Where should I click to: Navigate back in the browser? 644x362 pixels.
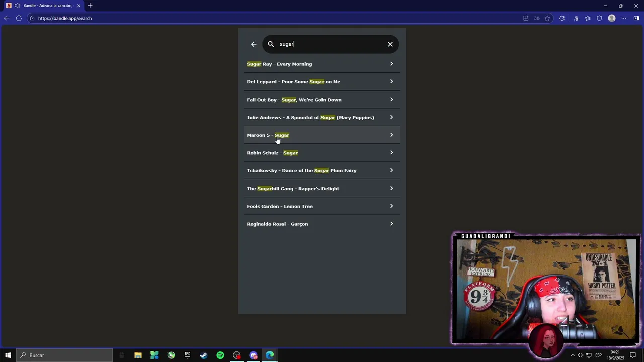point(7,18)
